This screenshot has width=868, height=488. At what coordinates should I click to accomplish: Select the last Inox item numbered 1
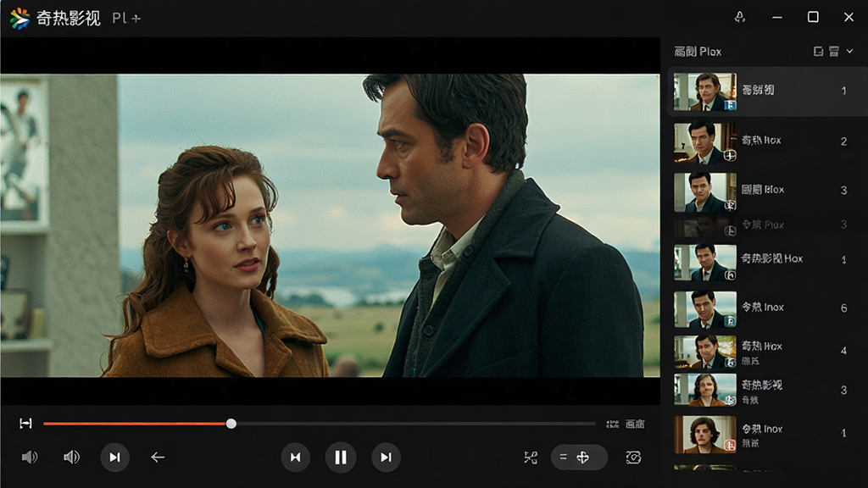click(767, 435)
